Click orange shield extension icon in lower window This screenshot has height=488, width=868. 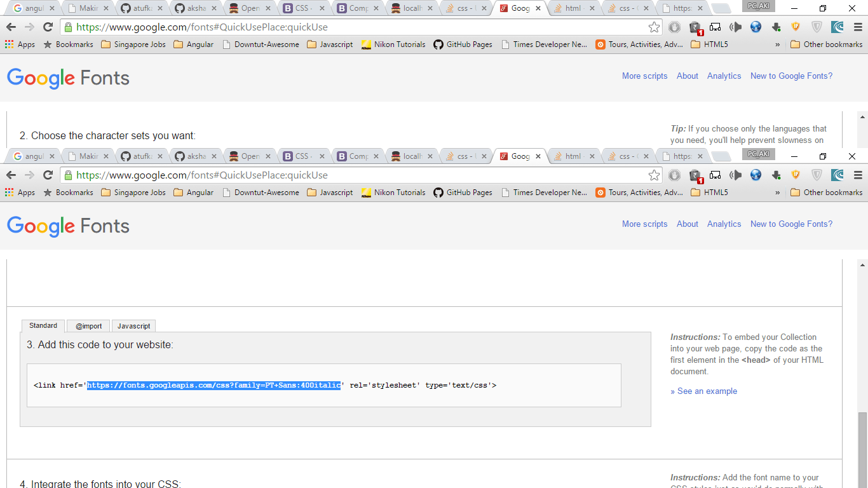click(x=796, y=175)
